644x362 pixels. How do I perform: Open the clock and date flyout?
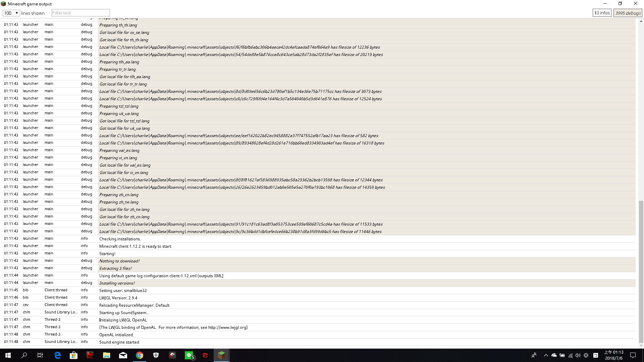pos(613,355)
